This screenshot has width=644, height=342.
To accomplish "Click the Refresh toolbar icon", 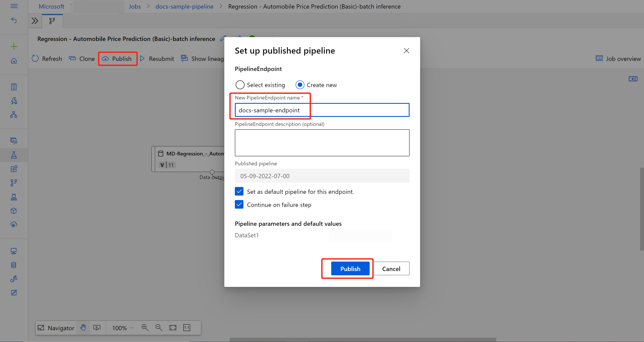I will (35, 58).
